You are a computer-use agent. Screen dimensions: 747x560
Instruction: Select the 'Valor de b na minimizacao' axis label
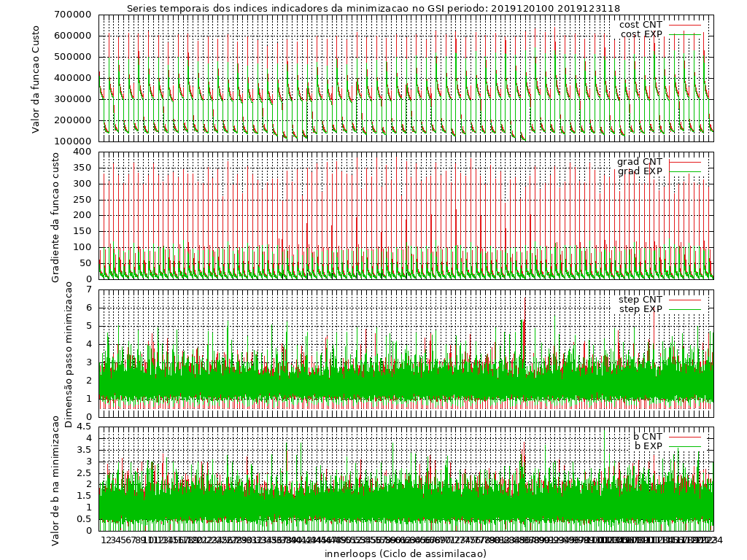55,480
